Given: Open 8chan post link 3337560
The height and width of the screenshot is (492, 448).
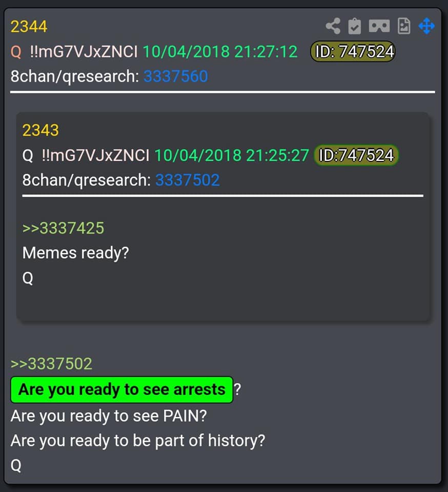Looking at the screenshot, I should pyautogui.click(x=175, y=76).
